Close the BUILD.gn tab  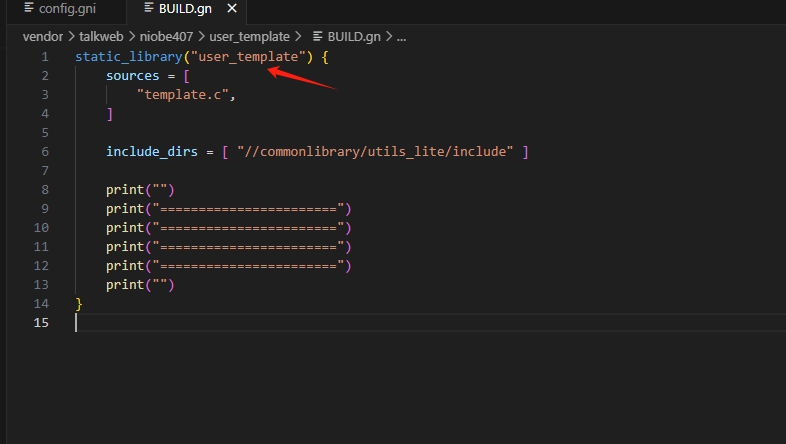coord(233,9)
